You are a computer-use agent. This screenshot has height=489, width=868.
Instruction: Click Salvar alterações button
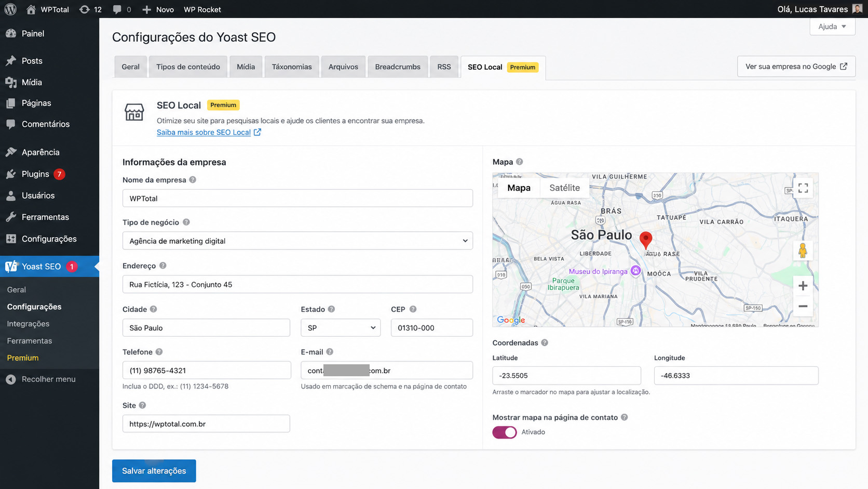point(154,471)
